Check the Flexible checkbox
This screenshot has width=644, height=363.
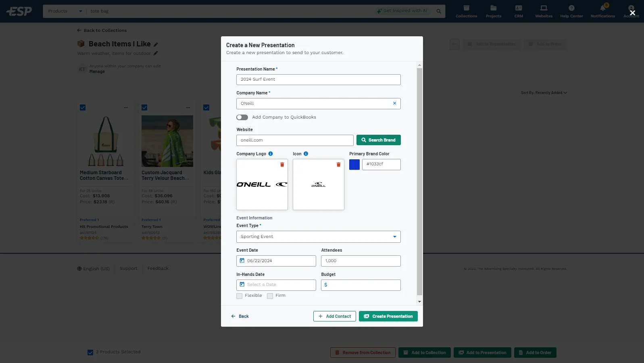point(240,296)
